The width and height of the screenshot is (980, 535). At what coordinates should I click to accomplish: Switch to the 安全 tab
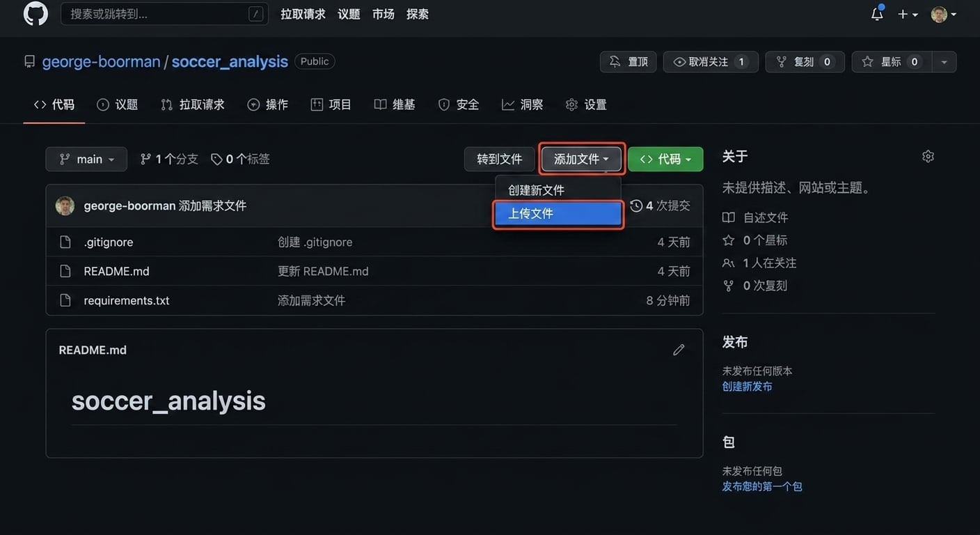coord(458,104)
